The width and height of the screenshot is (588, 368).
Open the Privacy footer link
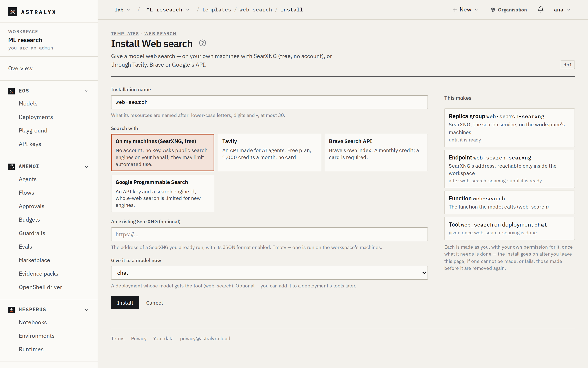[139, 339]
